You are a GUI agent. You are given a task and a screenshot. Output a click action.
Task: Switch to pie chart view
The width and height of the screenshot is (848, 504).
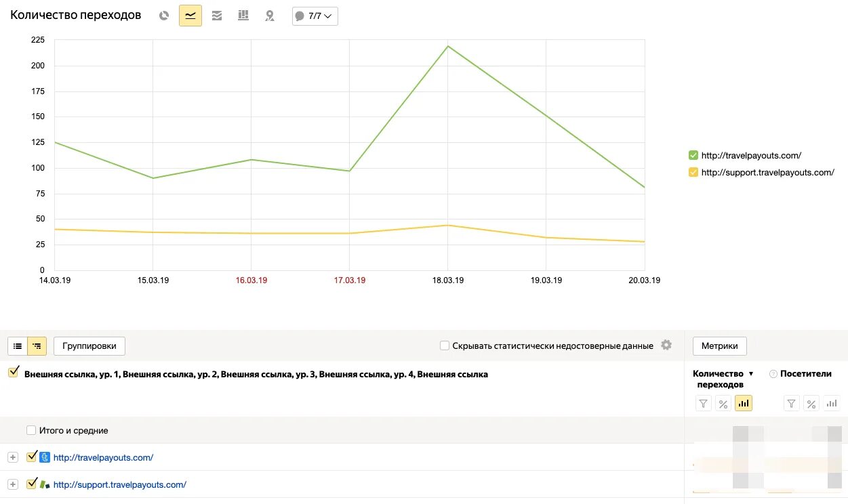click(163, 16)
